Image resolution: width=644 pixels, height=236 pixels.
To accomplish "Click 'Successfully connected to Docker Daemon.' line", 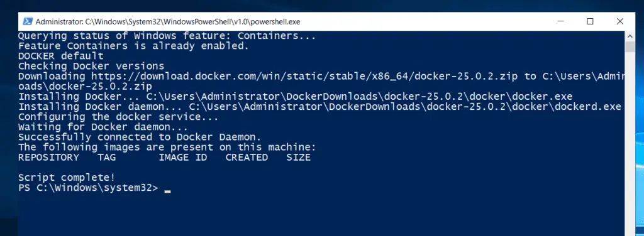I will (140, 137).
